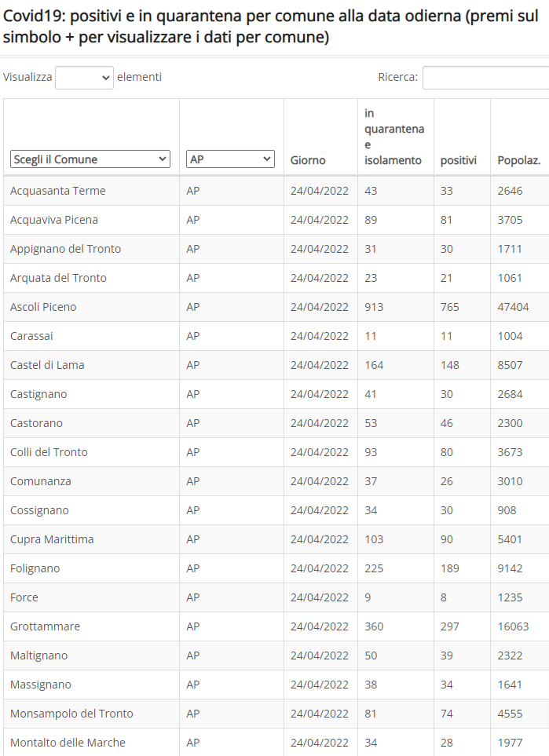The height and width of the screenshot is (756, 549).
Task: Open the Visualizza elementi count dropdown
Action: click(84, 78)
